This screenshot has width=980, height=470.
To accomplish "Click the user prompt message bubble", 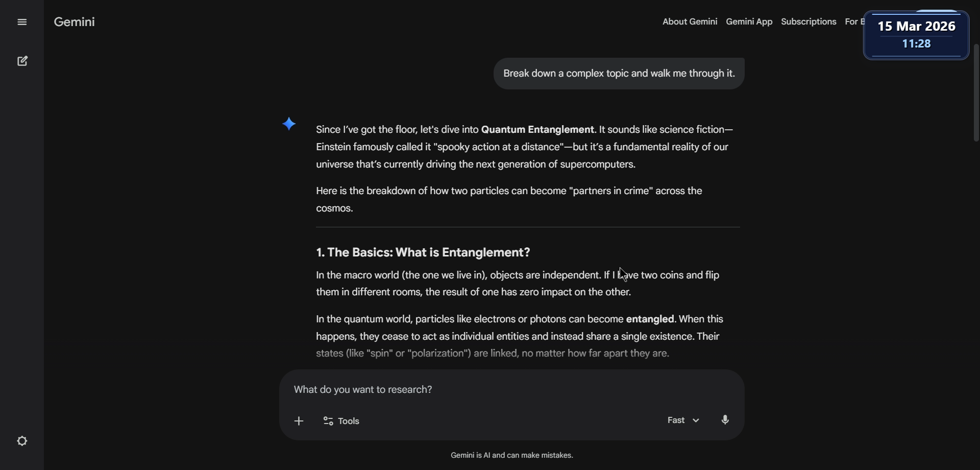I will [x=619, y=74].
